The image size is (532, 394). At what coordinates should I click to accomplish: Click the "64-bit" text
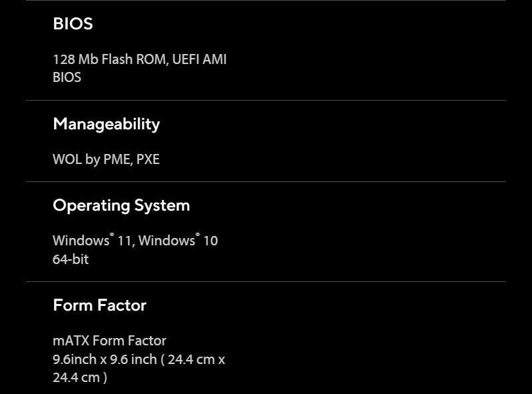[x=71, y=259]
